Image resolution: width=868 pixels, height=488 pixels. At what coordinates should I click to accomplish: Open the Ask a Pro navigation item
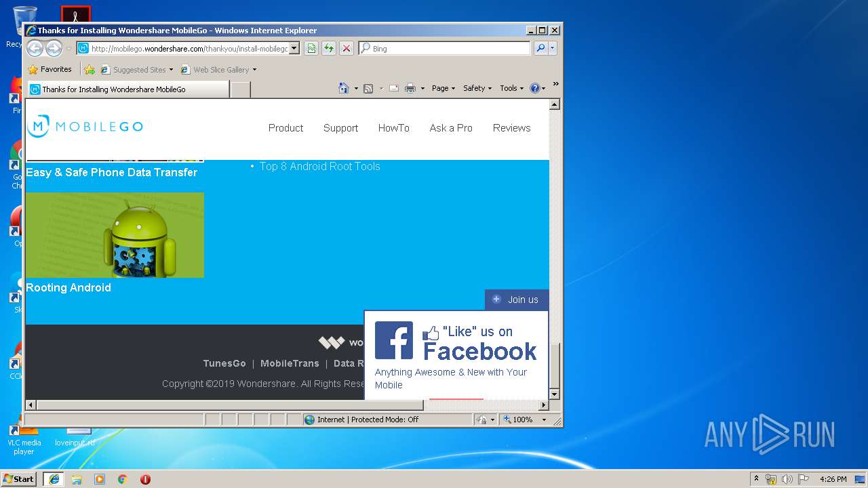point(451,128)
